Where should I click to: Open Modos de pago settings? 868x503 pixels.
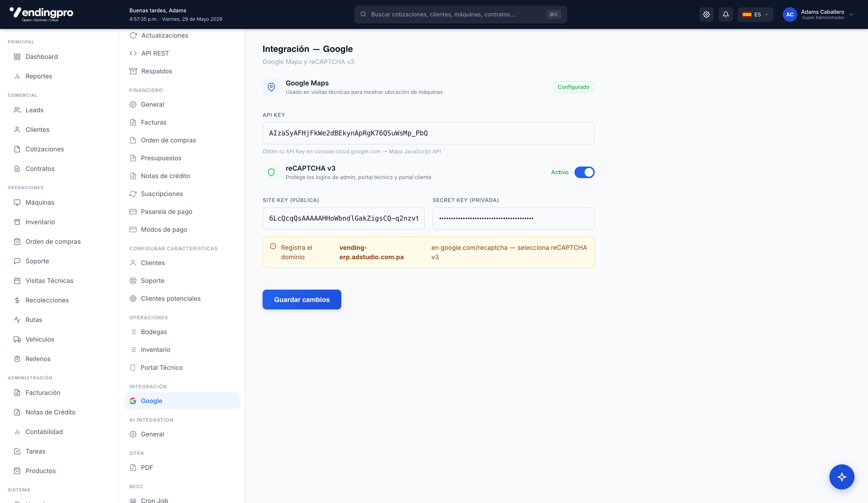pos(164,230)
